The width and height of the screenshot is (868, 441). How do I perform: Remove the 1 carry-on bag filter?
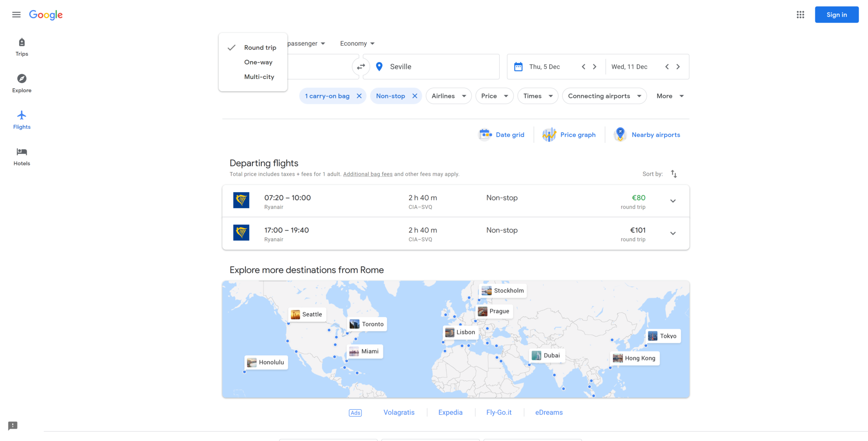[359, 96]
